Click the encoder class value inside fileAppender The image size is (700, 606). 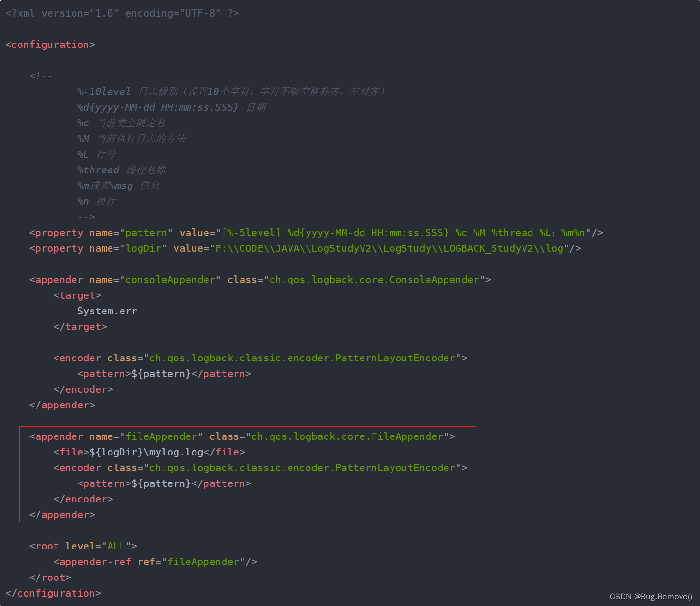[302, 468]
